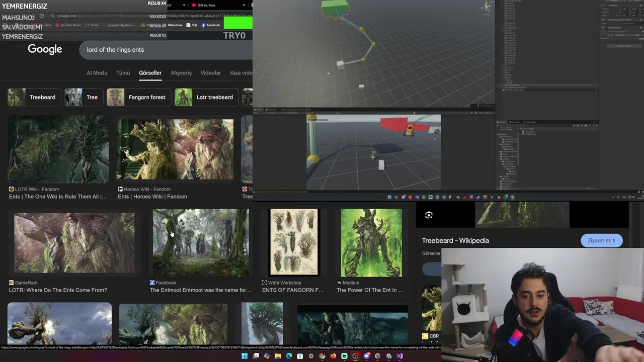
Task: Filter images by Tree chip
Action: point(83,97)
